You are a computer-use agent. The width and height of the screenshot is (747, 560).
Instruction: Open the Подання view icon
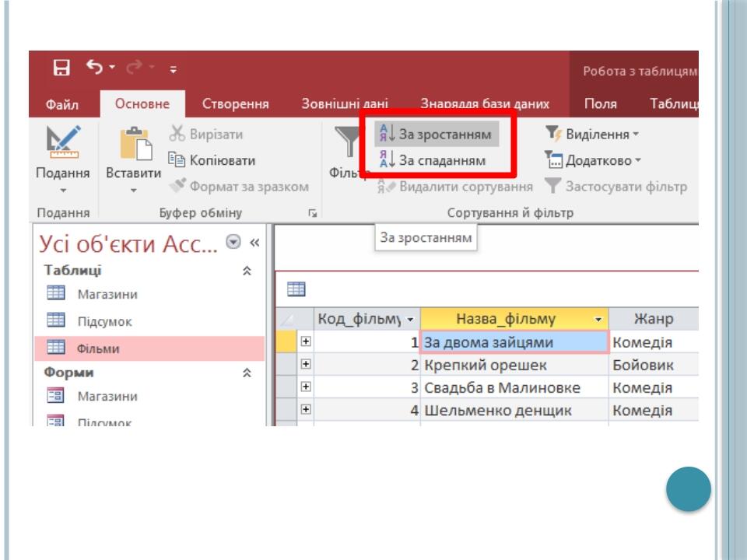[63, 142]
